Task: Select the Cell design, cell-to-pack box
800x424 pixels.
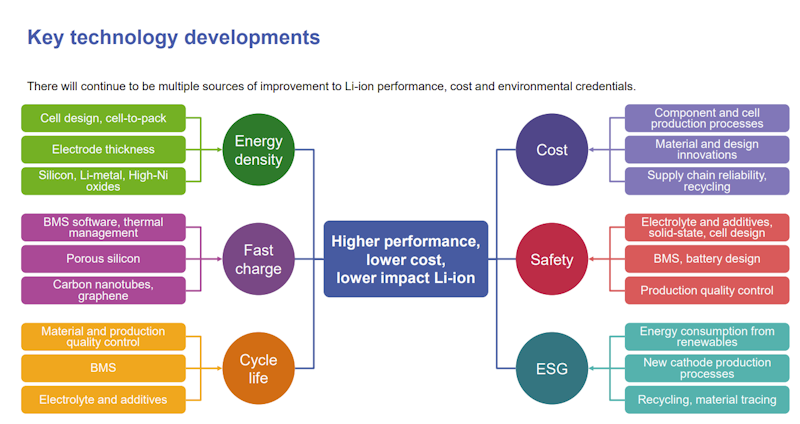Action: coord(103,118)
